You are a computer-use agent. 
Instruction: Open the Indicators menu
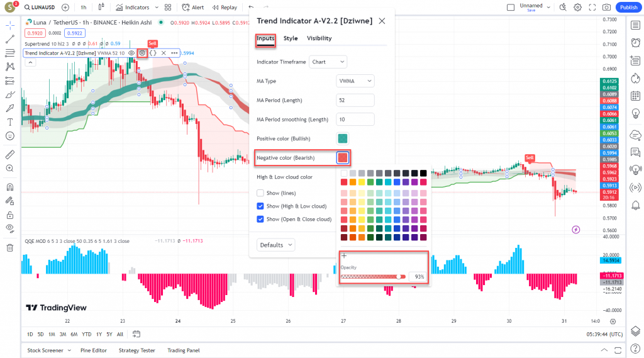click(x=133, y=8)
